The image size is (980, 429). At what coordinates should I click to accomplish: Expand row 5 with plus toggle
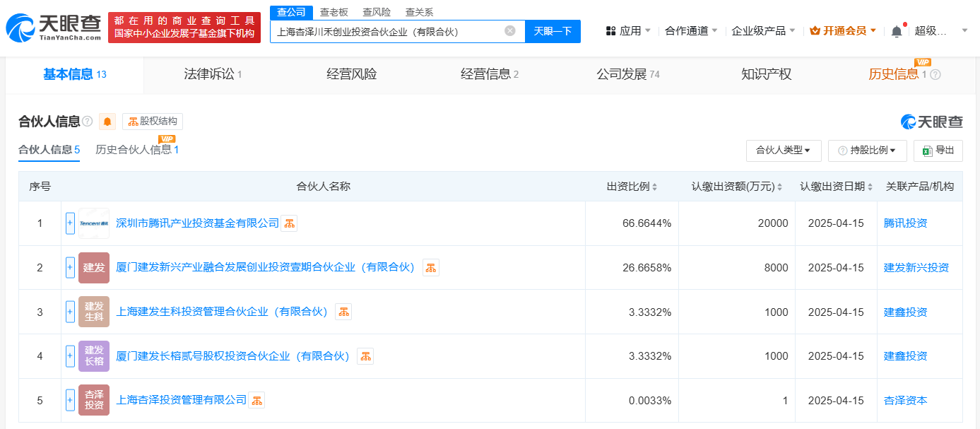(x=70, y=400)
